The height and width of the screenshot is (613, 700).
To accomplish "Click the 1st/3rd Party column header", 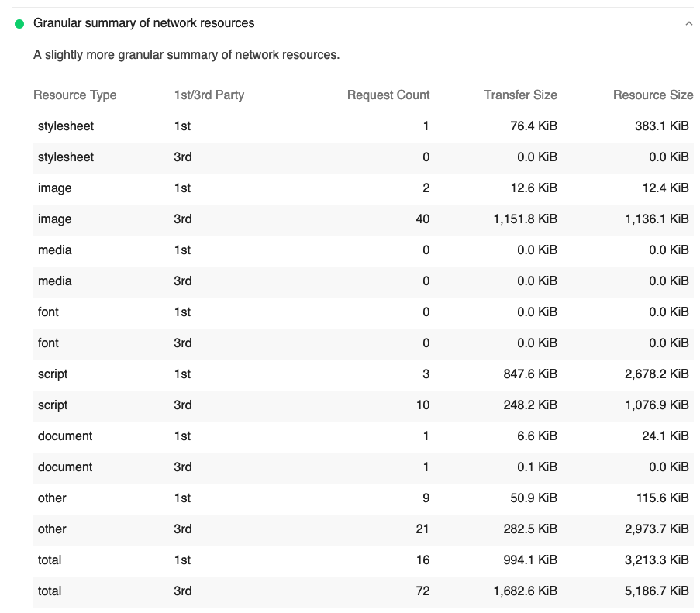I will (209, 95).
